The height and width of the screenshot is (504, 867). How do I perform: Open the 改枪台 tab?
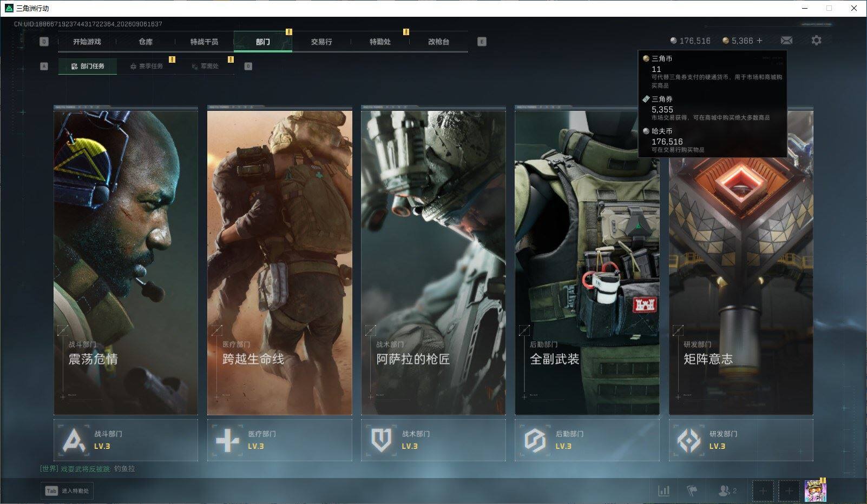(x=438, y=42)
